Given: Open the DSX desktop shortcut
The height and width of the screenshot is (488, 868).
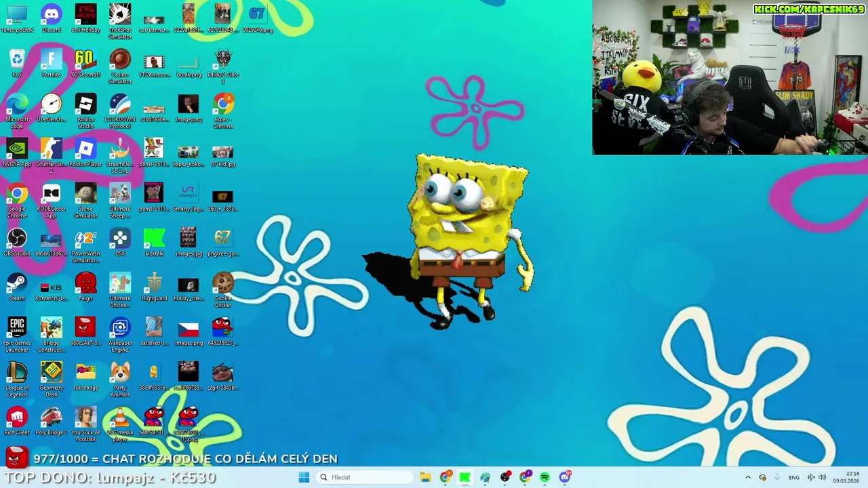Looking at the screenshot, I should pyautogui.click(x=120, y=242).
